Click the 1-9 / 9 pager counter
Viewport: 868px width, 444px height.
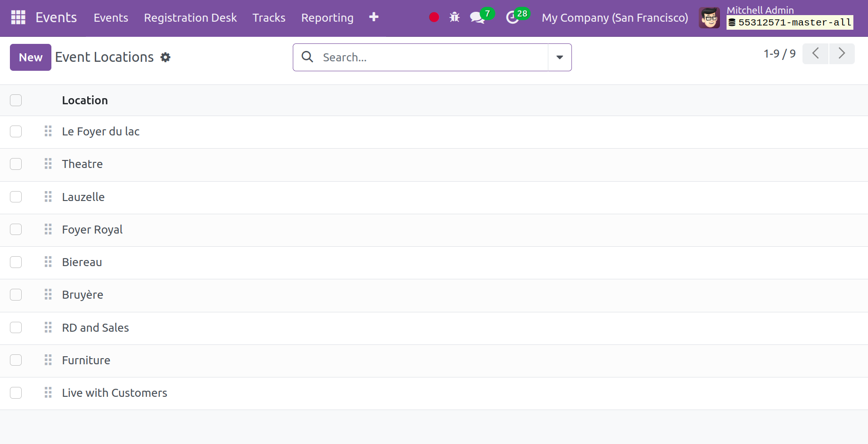click(779, 54)
